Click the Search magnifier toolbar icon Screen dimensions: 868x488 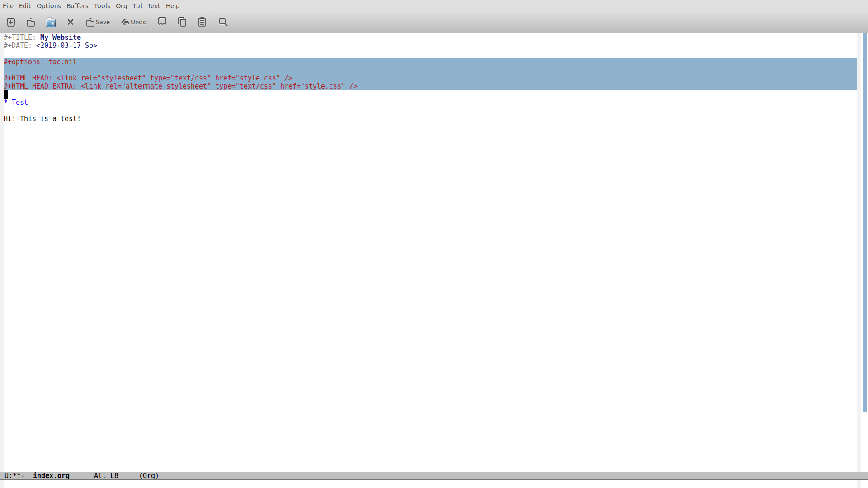click(223, 22)
